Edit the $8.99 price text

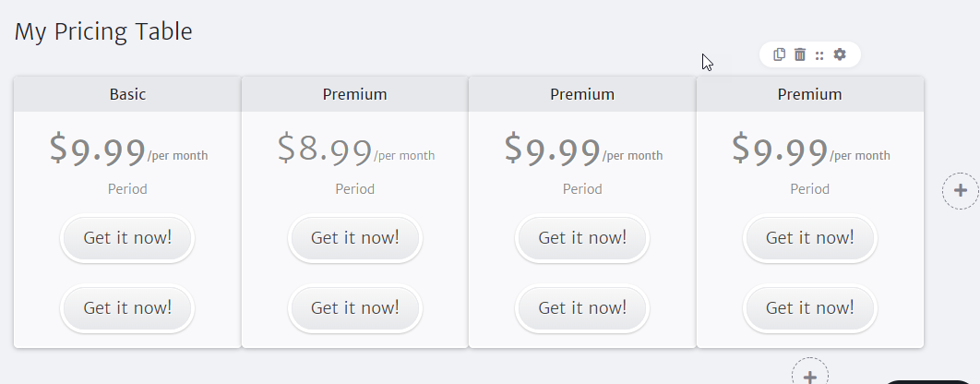point(325,150)
